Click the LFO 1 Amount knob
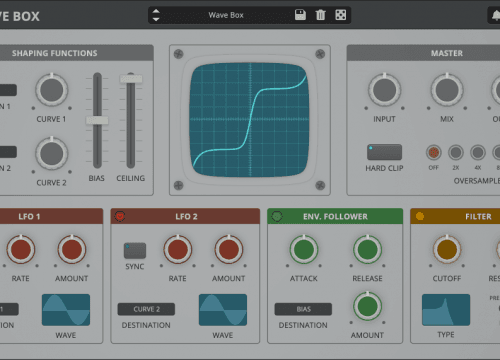This screenshot has height=360, width=500. point(72,249)
